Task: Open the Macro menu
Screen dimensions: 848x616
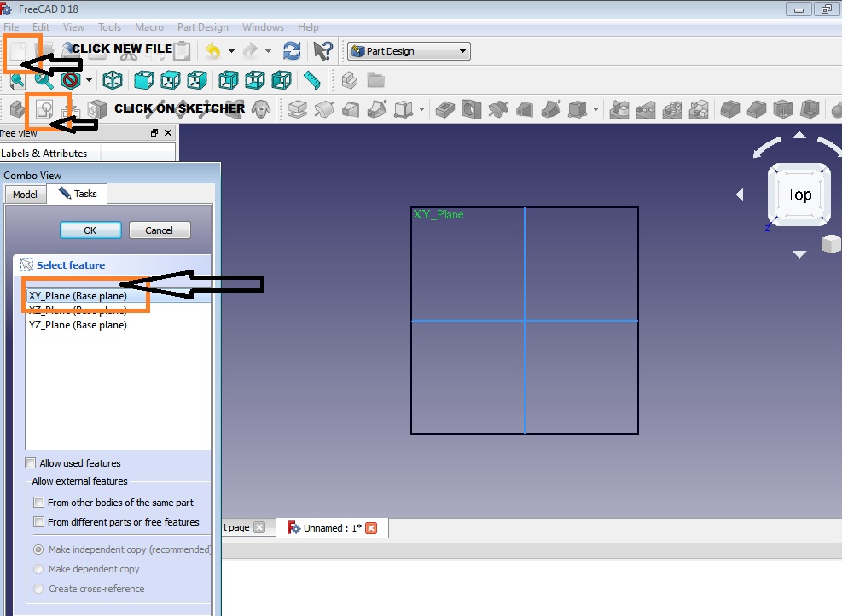Action: 149,27
